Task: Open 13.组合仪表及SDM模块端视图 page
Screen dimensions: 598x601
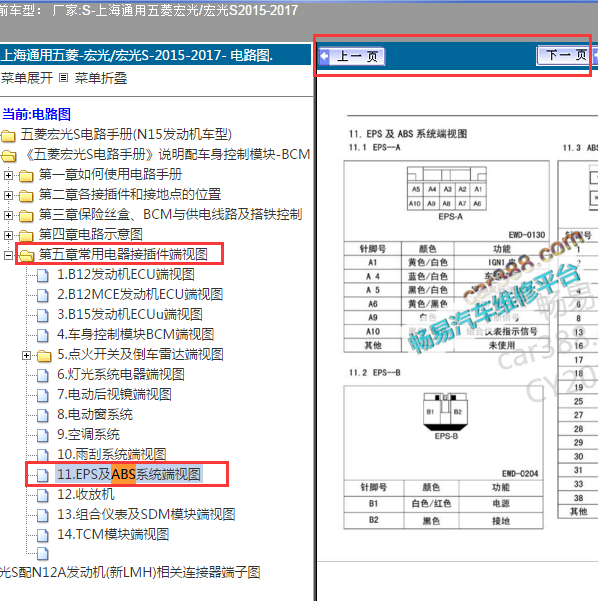Action: pos(146,514)
